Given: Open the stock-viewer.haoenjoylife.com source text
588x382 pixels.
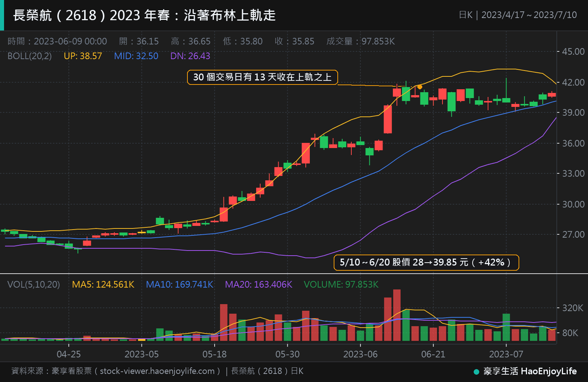Looking at the screenshot, I should [x=157, y=371].
